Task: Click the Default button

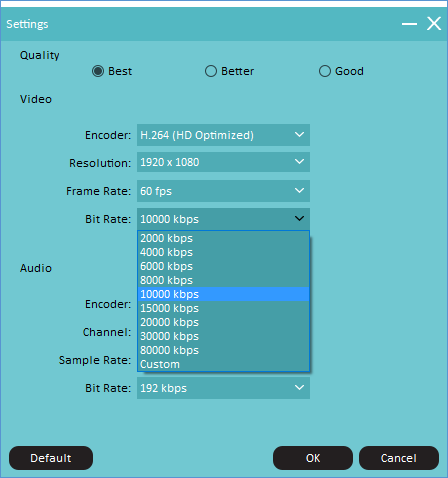Action: coord(51,458)
